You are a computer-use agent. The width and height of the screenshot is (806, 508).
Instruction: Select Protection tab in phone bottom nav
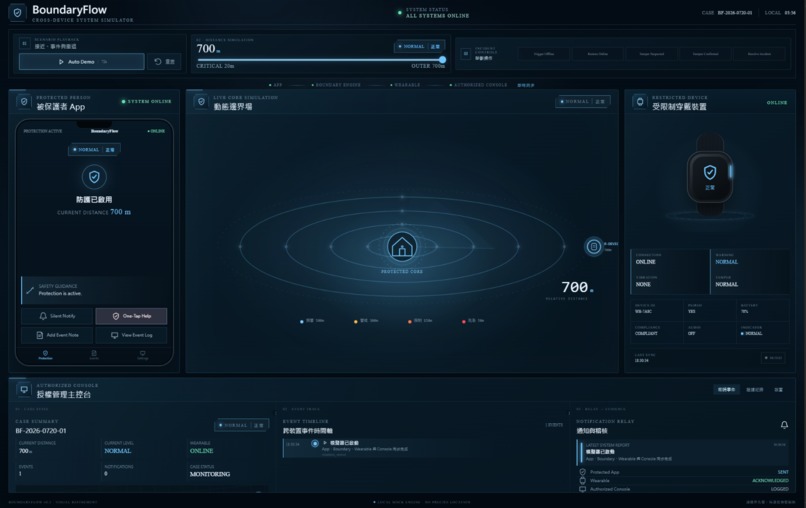[45, 355]
